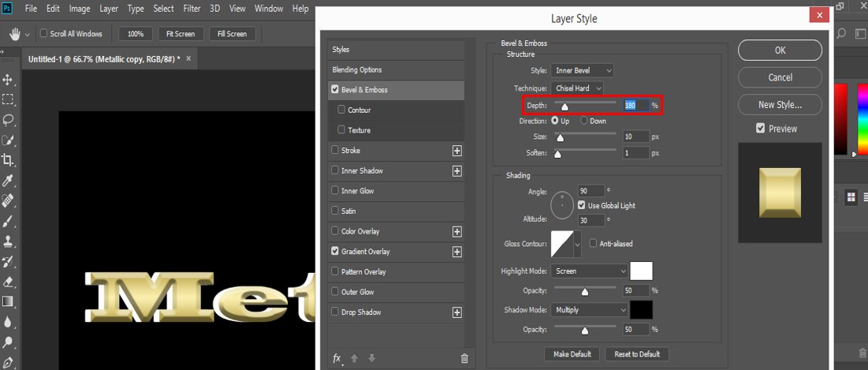
Task: Open Highlight Mode dropdown showing Screen
Action: coord(589,271)
